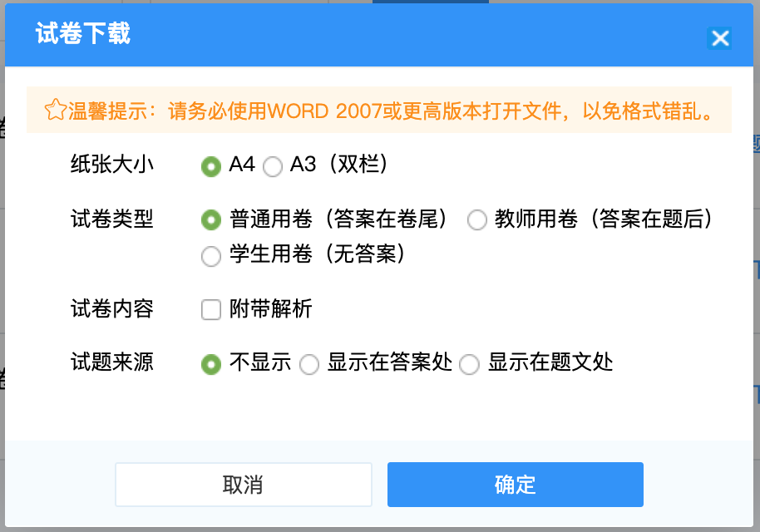The height and width of the screenshot is (532, 760).
Task: Choose 学生用卷（无答案） paper type
Action: [x=211, y=256]
